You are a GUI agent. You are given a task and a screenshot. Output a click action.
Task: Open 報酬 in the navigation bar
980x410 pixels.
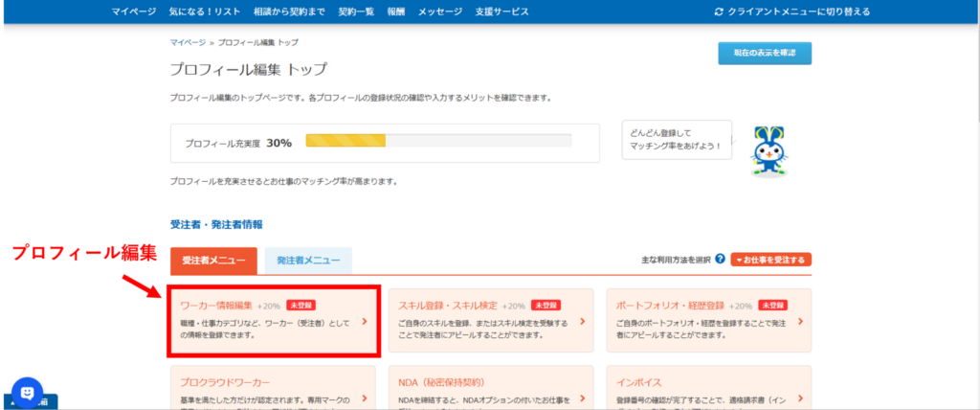396,11
